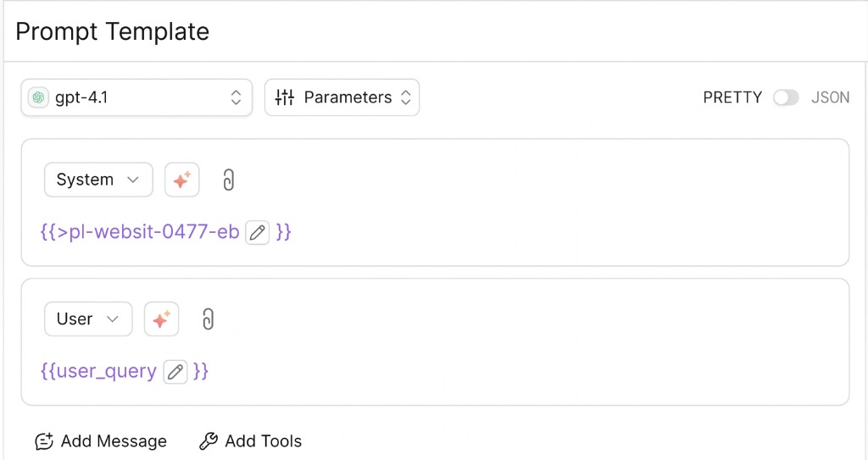Open the gpt-4.1 model dropdown
This screenshot has height=460, width=868.
[x=136, y=98]
